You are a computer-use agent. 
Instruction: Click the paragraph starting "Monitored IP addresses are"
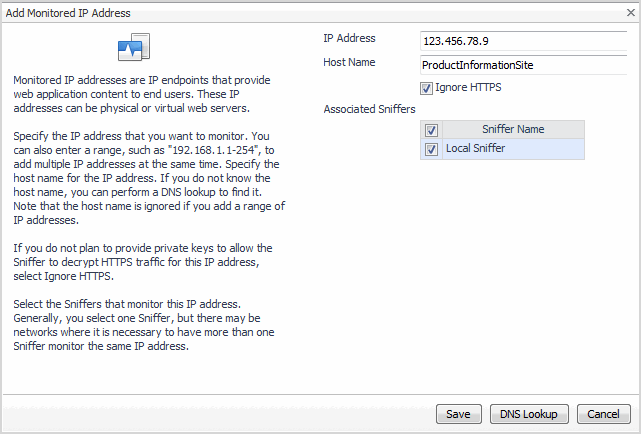[x=145, y=93]
